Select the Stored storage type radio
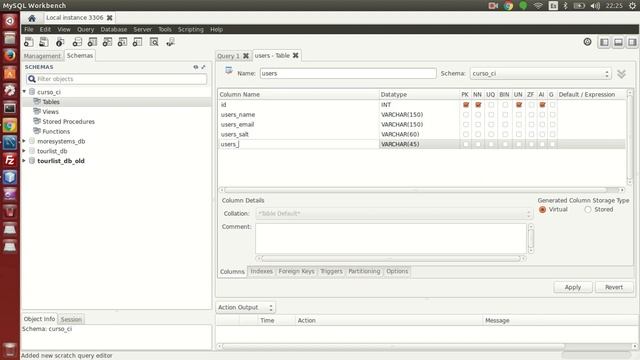Viewport: 640px width, 360px height. [588, 209]
